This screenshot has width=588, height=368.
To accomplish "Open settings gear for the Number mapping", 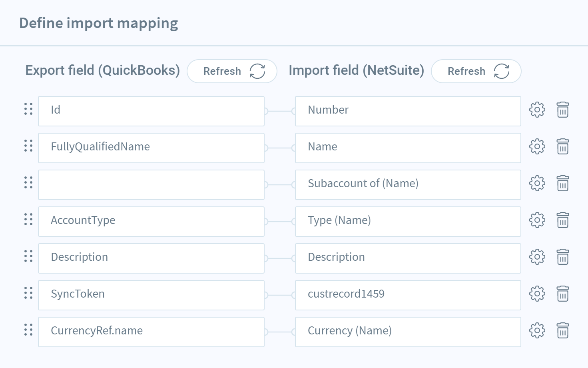I will click(x=537, y=110).
